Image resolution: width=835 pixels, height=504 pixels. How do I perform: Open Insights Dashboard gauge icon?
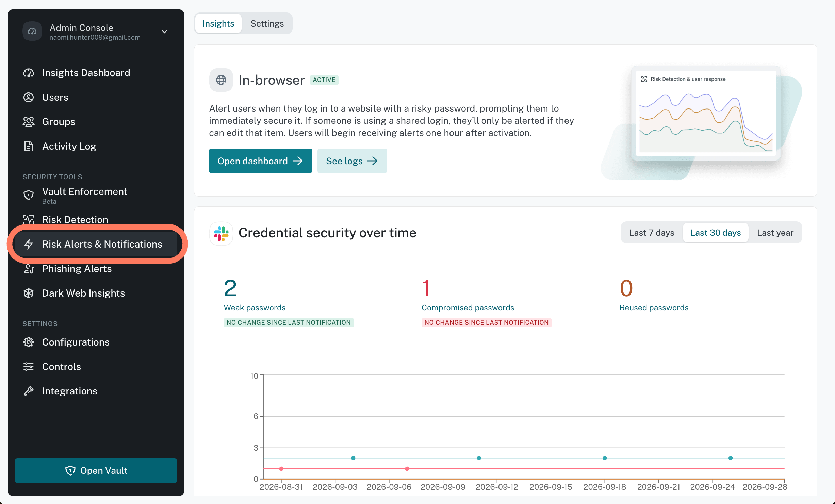click(x=29, y=73)
